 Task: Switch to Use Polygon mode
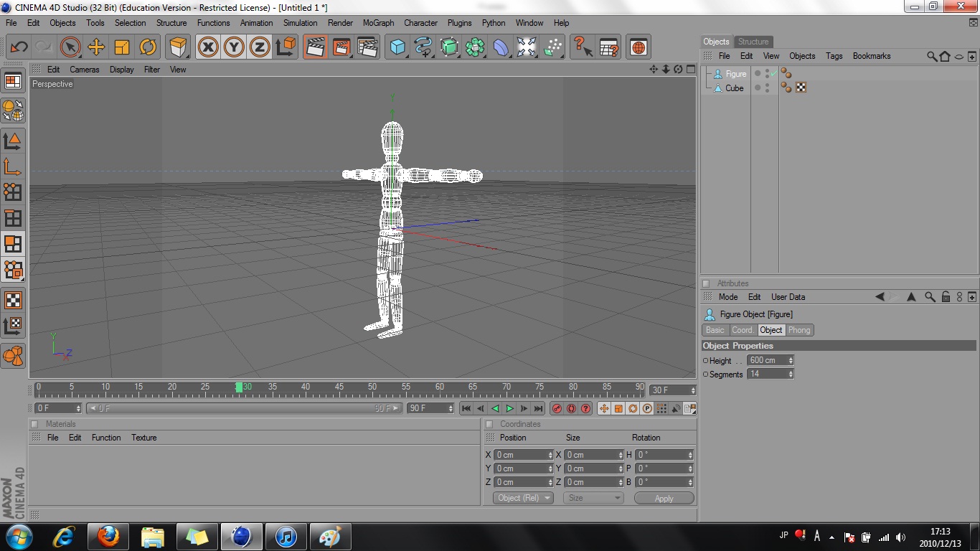click(x=13, y=244)
